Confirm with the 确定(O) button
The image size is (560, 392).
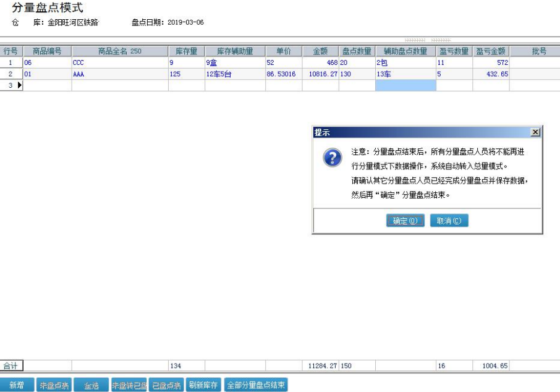[x=405, y=221]
